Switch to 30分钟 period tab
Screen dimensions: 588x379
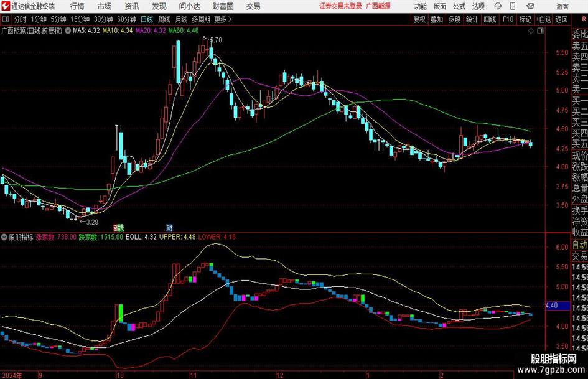tap(103, 19)
